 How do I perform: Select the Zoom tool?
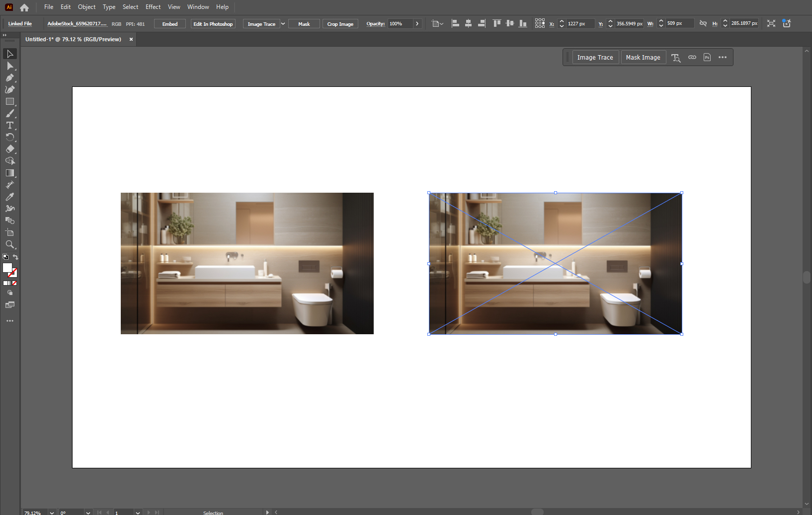click(x=9, y=244)
